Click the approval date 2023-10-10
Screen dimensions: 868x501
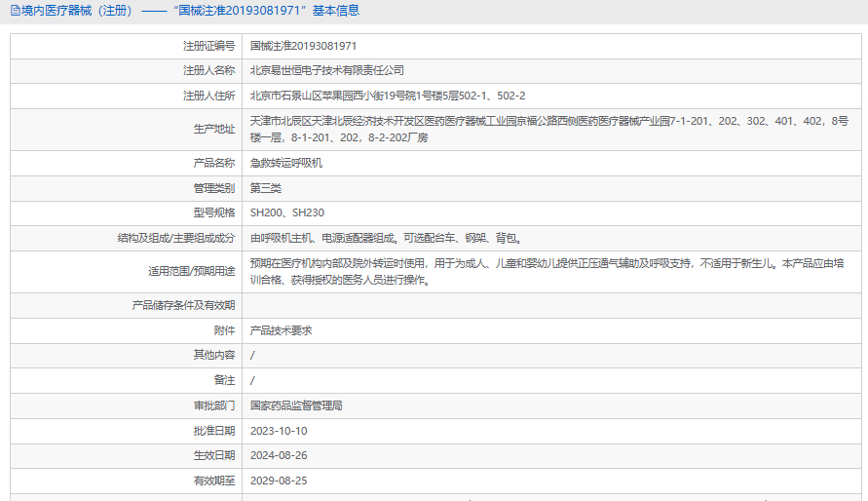click(x=279, y=431)
